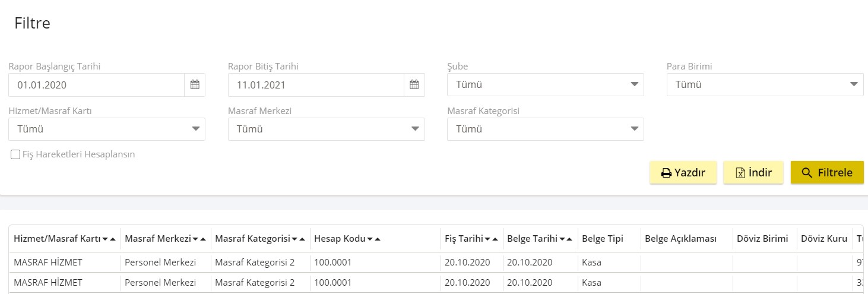Sort by Masraf Merkezi column header
Screen dimensions: 868x294
166,239
